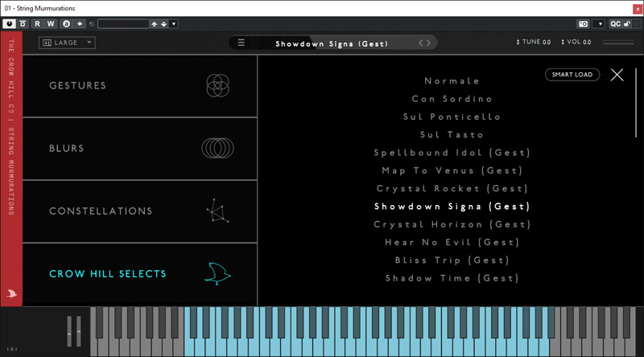Expand the host preset dropdown arrow
The height and width of the screenshot is (357, 644).
(x=174, y=23)
